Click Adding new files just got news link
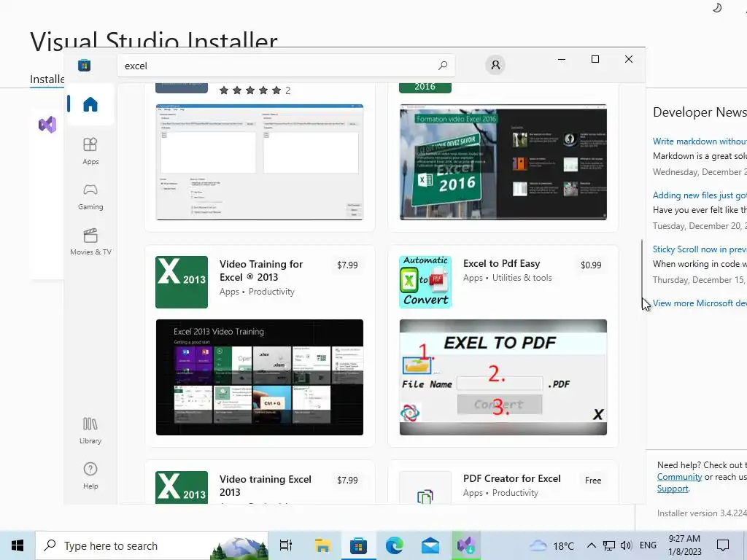 click(x=700, y=195)
